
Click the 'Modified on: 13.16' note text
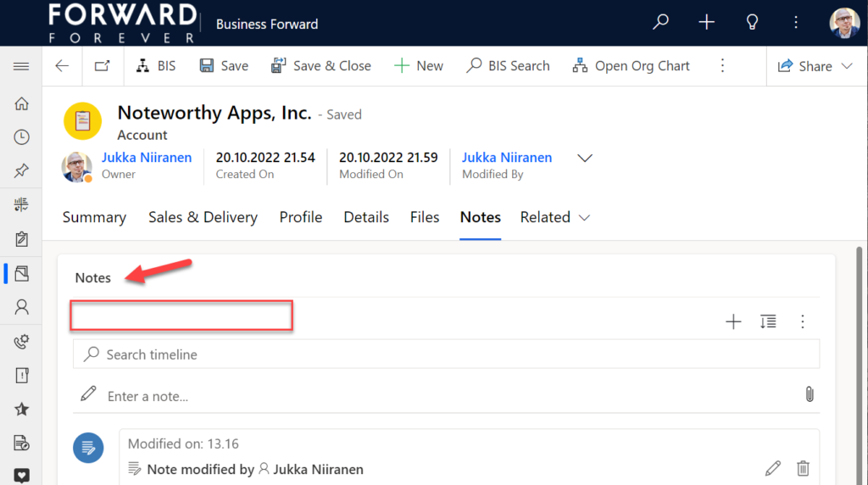pyautogui.click(x=183, y=443)
